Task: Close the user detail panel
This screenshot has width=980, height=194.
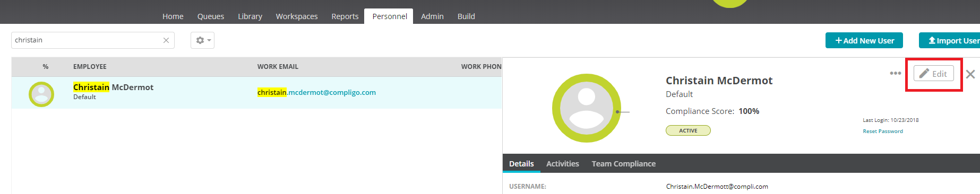Action: click(970, 74)
